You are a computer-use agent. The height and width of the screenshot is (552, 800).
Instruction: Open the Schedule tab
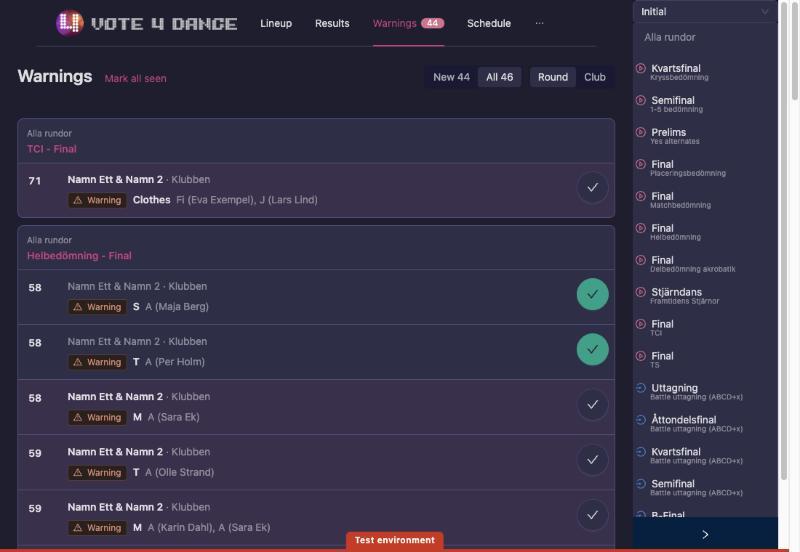coord(489,23)
